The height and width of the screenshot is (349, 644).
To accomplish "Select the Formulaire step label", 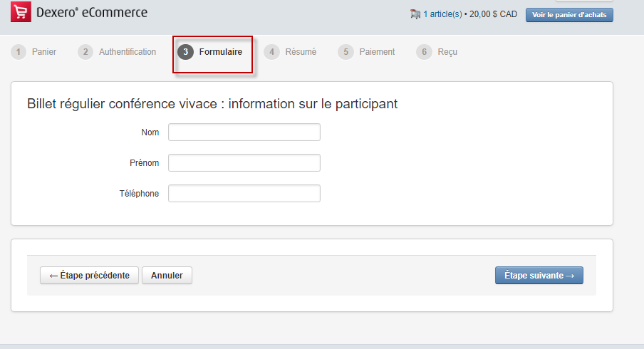I will tap(221, 52).
